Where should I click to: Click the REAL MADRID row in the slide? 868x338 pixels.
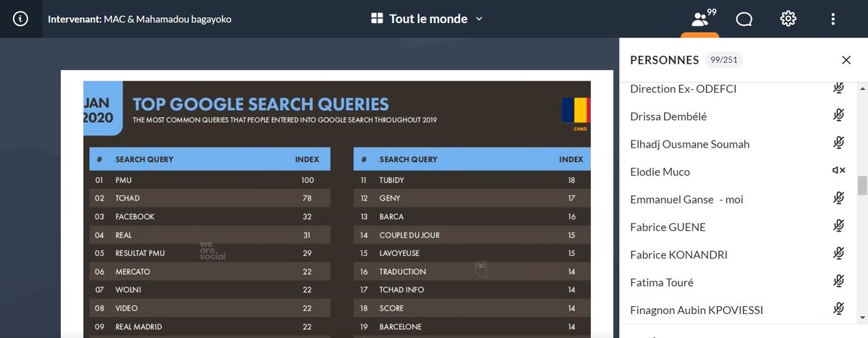pos(210,326)
